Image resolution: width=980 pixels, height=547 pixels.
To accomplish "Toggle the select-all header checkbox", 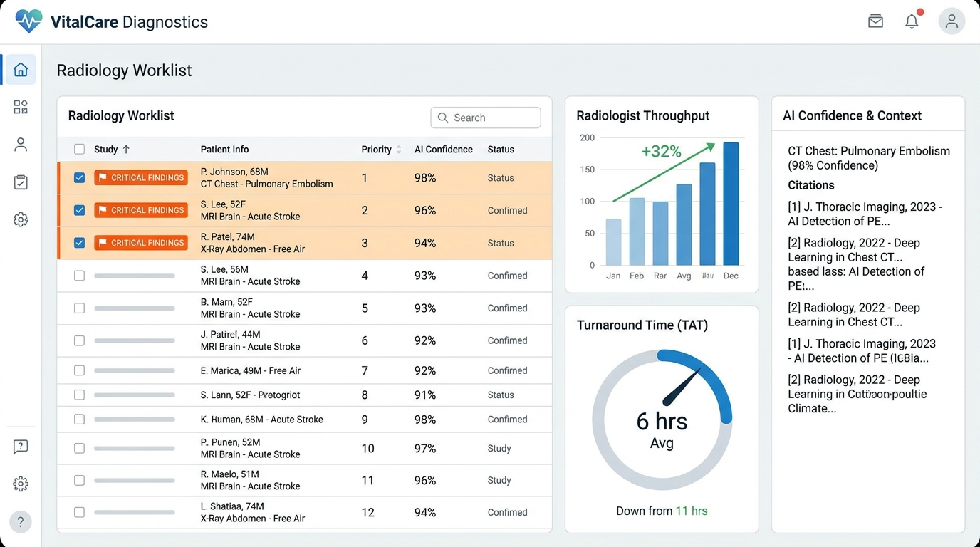I will [x=79, y=150].
